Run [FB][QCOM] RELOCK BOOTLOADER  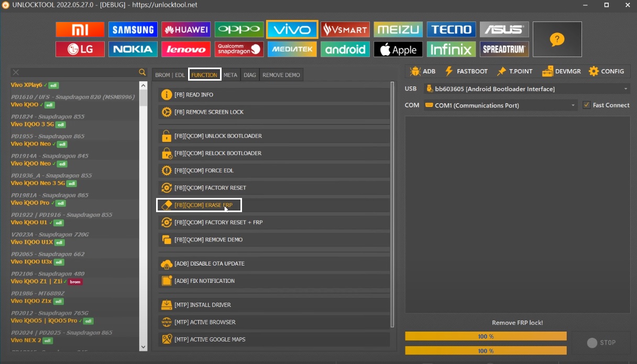point(274,153)
